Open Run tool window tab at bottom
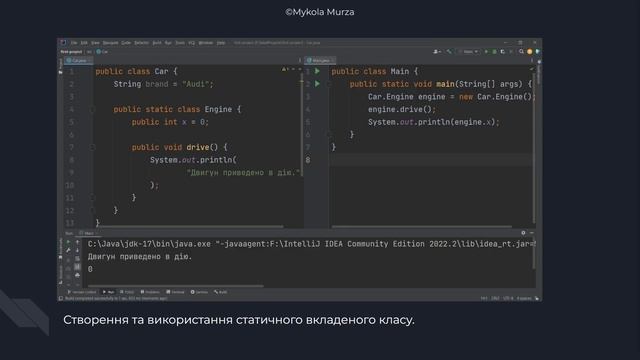Image resolution: width=640 pixels, height=360 pixels. [109, 292]
